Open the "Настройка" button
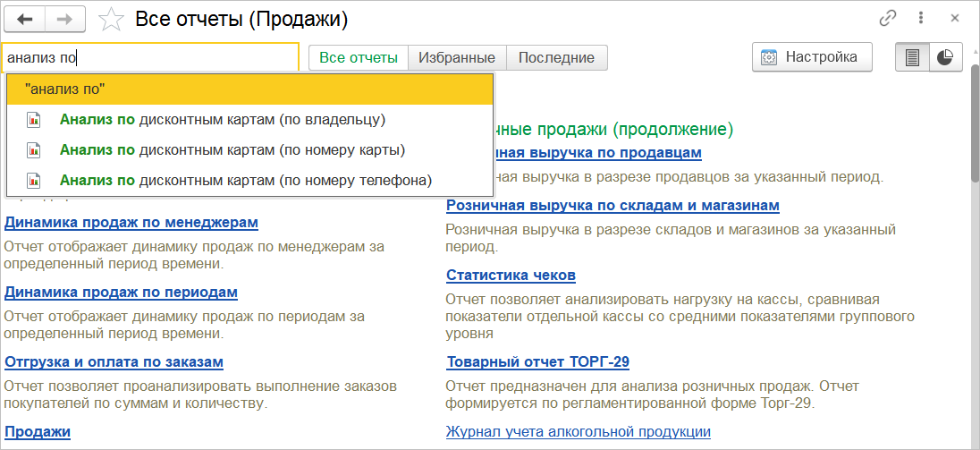The height and width of the screenshot is (450, 980). point(812,57)
